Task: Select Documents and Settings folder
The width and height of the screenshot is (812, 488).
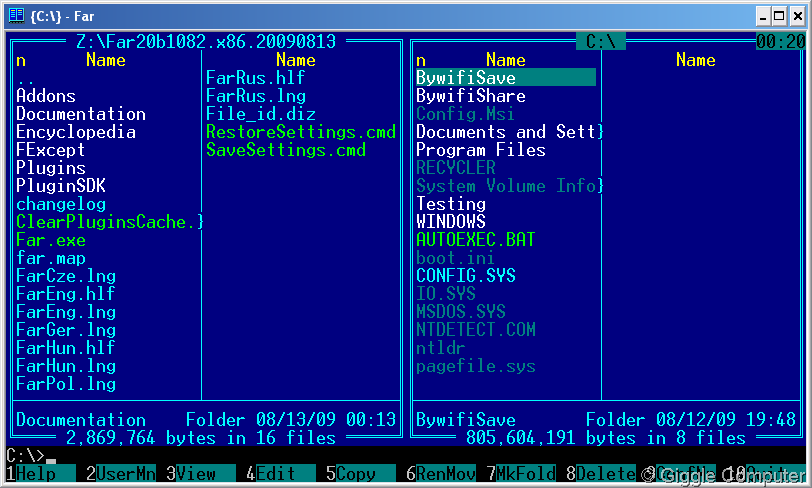Action: pos(510,132)
